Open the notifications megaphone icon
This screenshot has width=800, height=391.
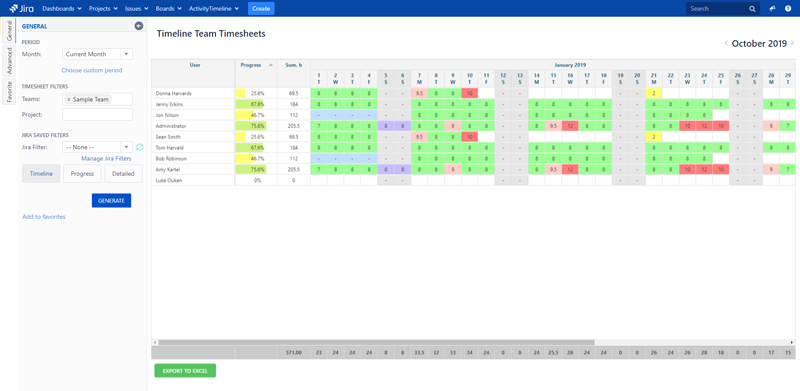(x=773, y=9)
